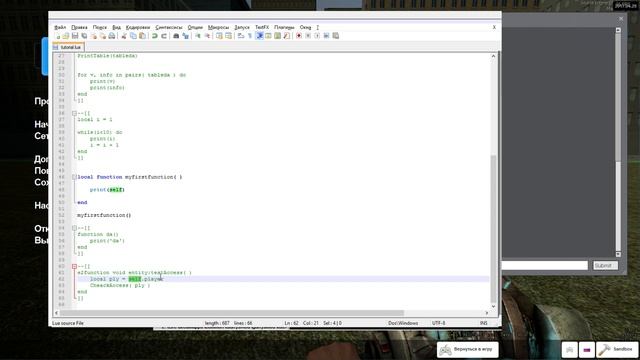
Task: Click the Close document toolbar icon
Action: (x=94, y=36)
